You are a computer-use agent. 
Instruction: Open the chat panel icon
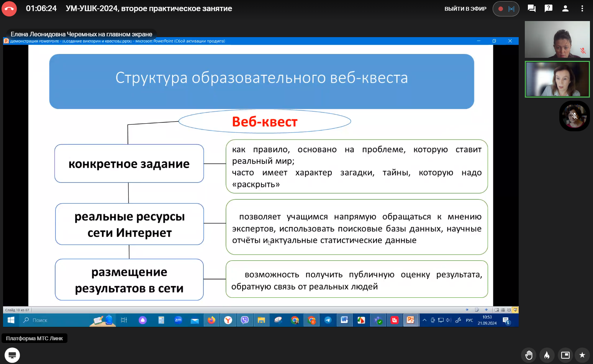531,8
